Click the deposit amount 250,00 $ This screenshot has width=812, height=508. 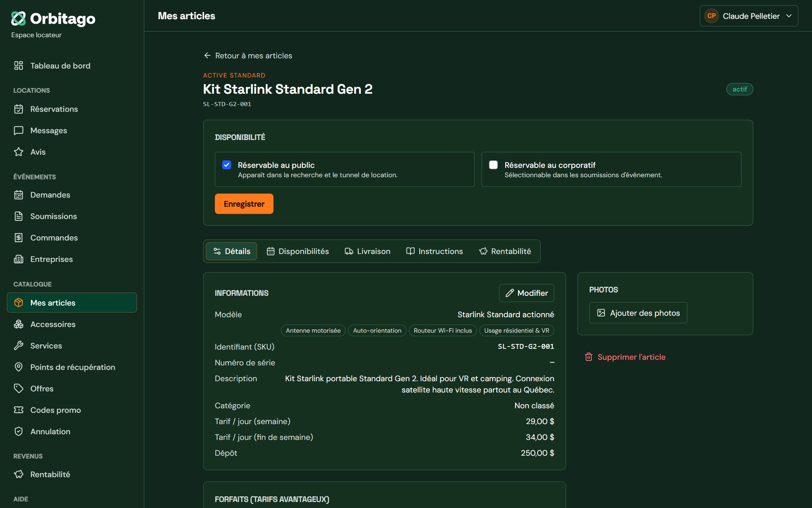click(x=538, y=453)
